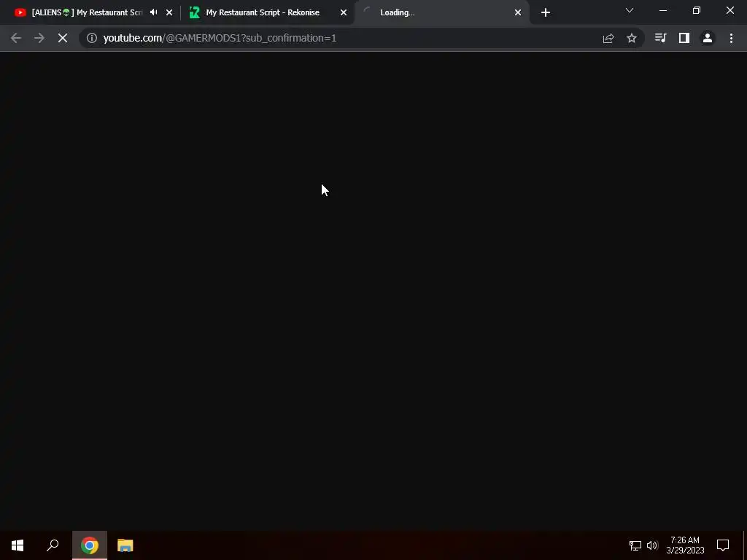The image size is (747, 560).
Task: Open Chrome profile menu
Action: click(708, 38)
